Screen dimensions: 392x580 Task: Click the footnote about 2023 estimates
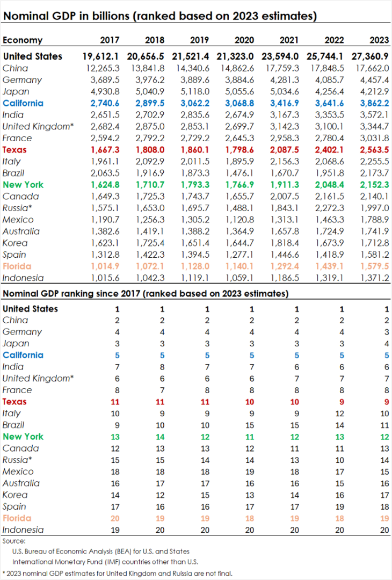(117, 574)
